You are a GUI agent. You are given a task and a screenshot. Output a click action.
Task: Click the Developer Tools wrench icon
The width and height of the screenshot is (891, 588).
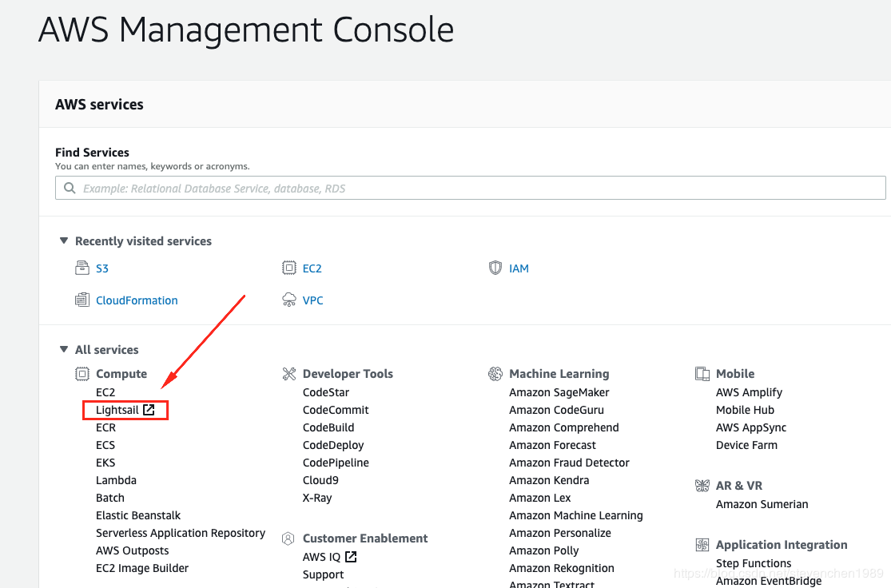tap(288, 373)
